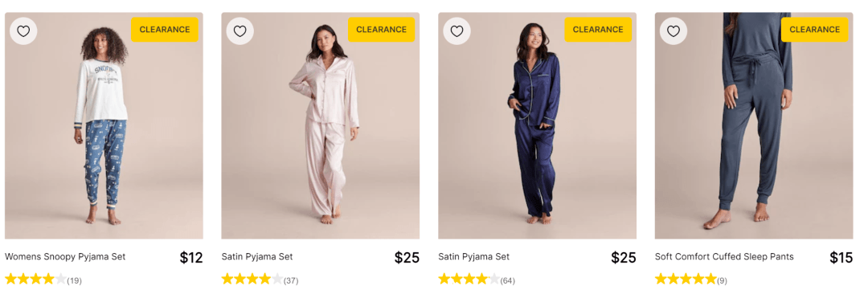Open the Soft Comfort Cuffed Sleep Pants image
The width and height of the screenshot is (868, 298).
[x=754, y=125]
